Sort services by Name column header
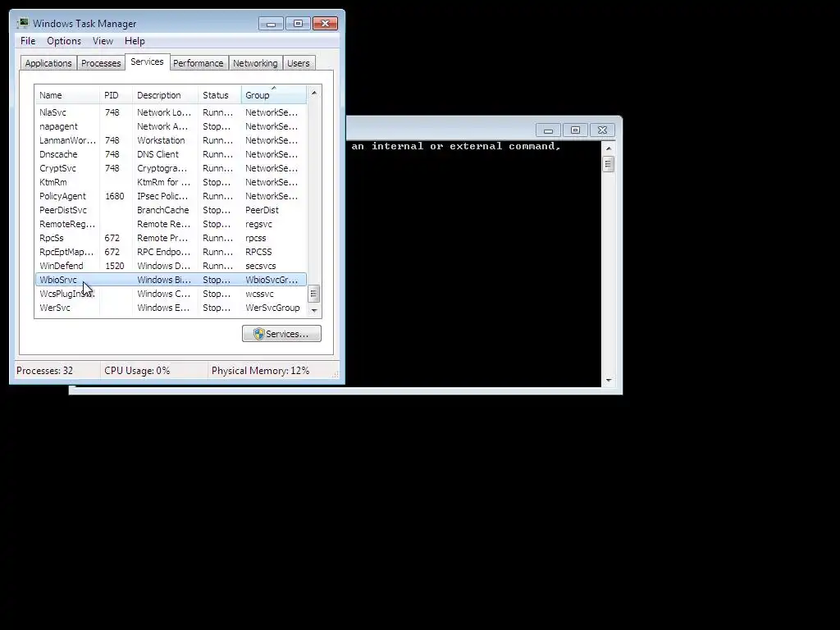 pos(67,95)
